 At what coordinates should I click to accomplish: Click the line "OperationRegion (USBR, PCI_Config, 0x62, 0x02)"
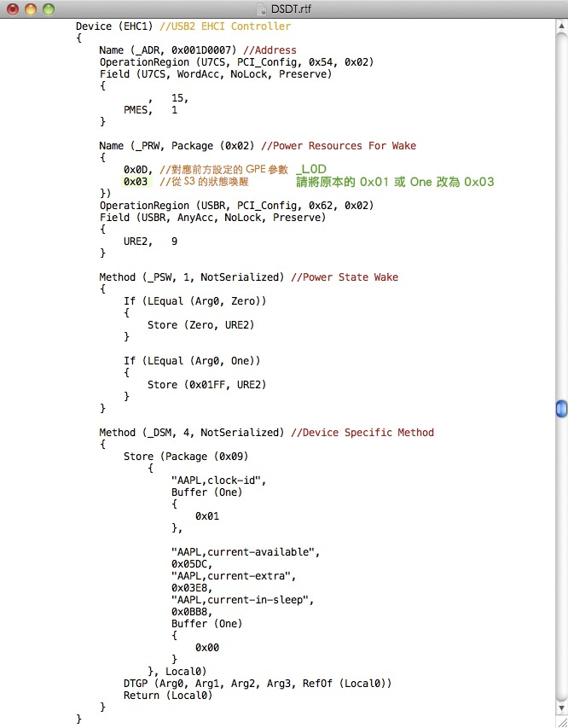tap(237, 206)
